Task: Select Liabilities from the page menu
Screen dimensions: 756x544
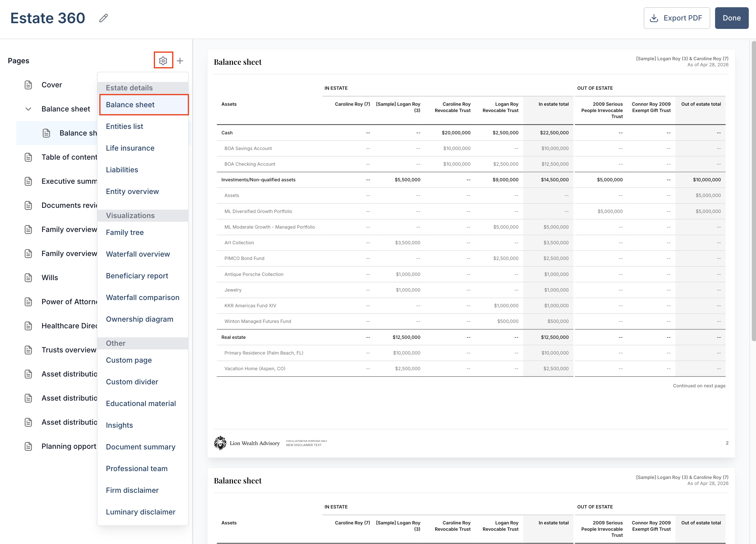Action: (x=143, y=170)
